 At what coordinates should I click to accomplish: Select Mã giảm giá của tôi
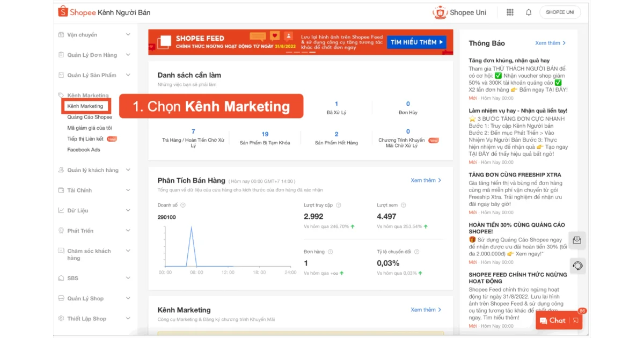pos(90,128)
